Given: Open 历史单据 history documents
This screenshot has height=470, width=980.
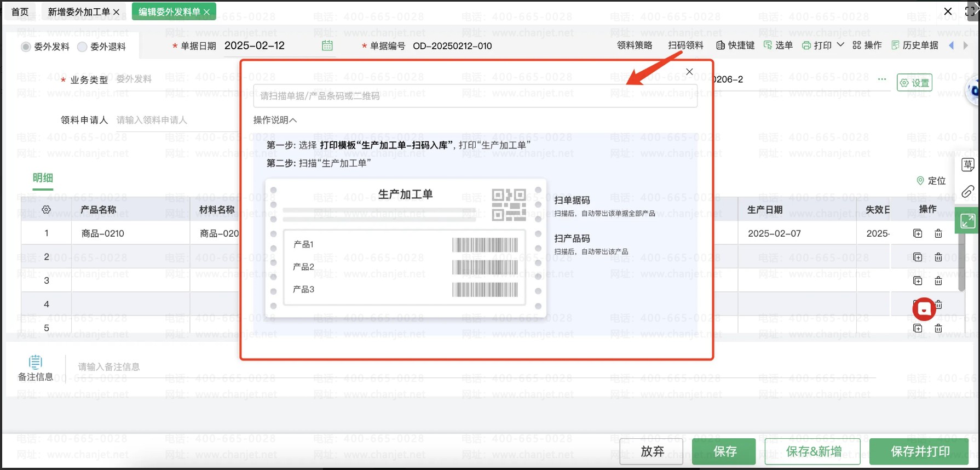Looking at the screenshot, I should coord(915,45).
